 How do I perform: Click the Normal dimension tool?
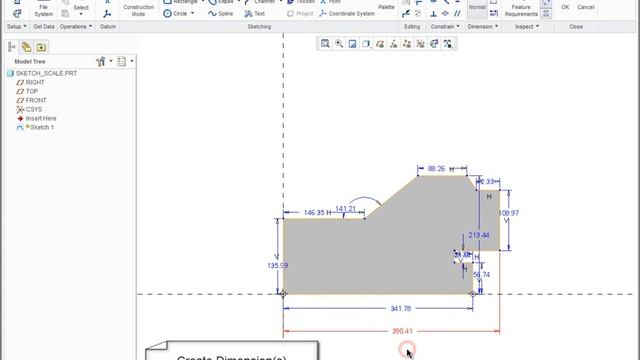tap(477, 8)
